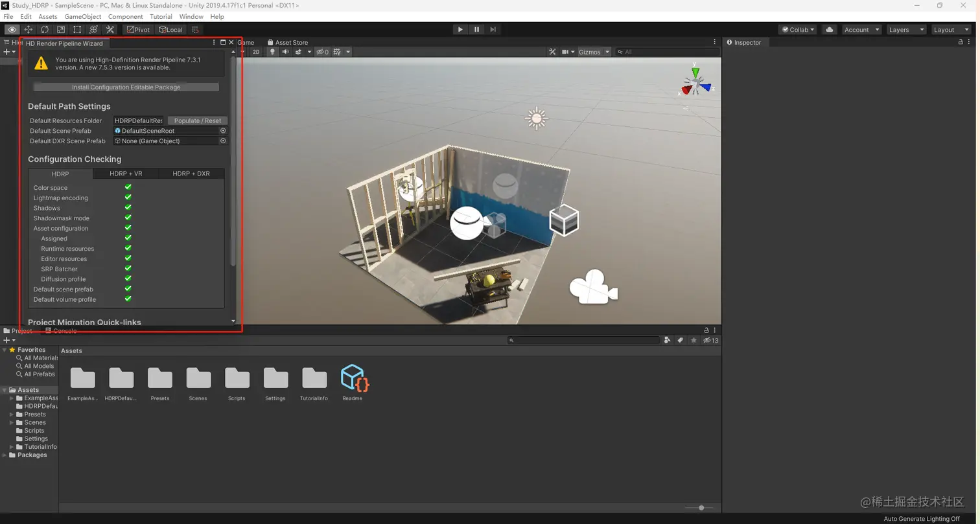Click the grid snapping icon in toolbar
The width and height of the screenshot is (980, 524).
(x=196, y=30)
